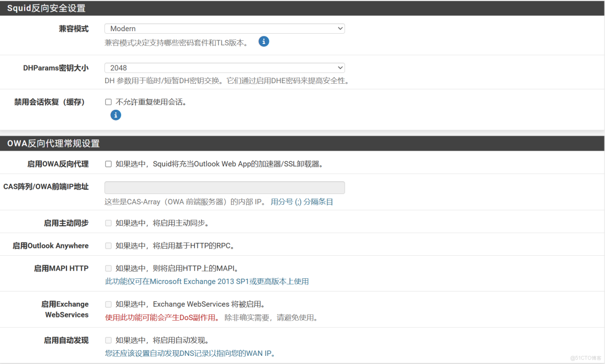Enable 启用MAPI HTTP option

[108, 268]
